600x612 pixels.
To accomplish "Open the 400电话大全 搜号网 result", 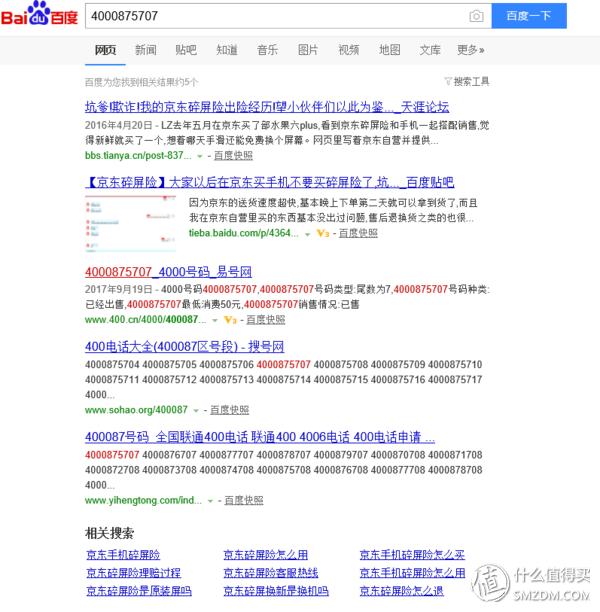I will 185,347.
